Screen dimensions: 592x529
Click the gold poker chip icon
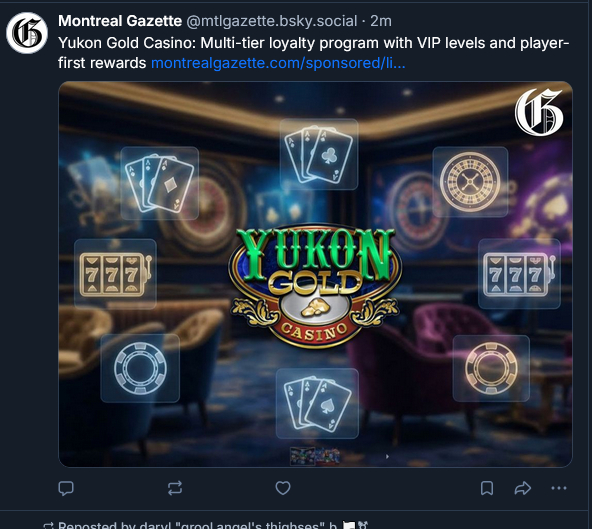491,368
